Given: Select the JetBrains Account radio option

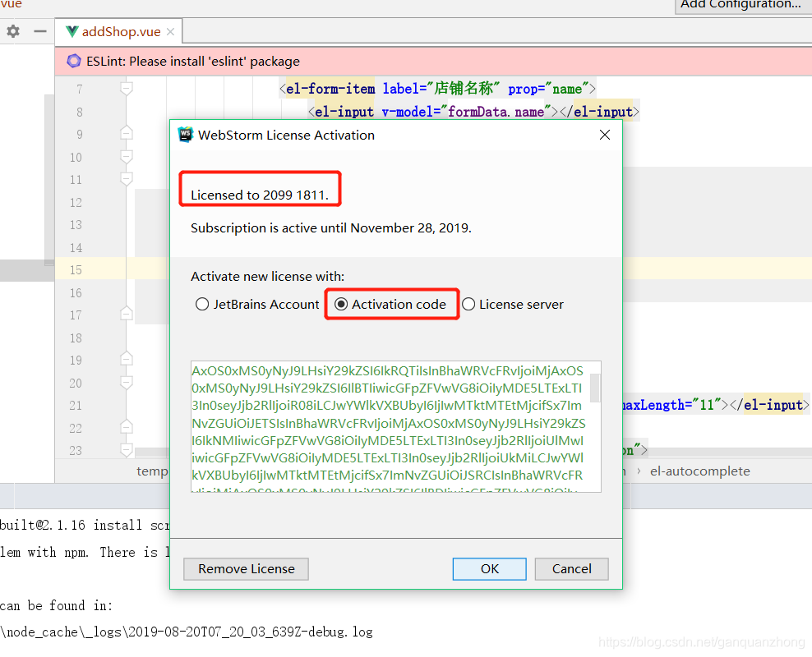Looking at the screenshot, I should [257, 304].
